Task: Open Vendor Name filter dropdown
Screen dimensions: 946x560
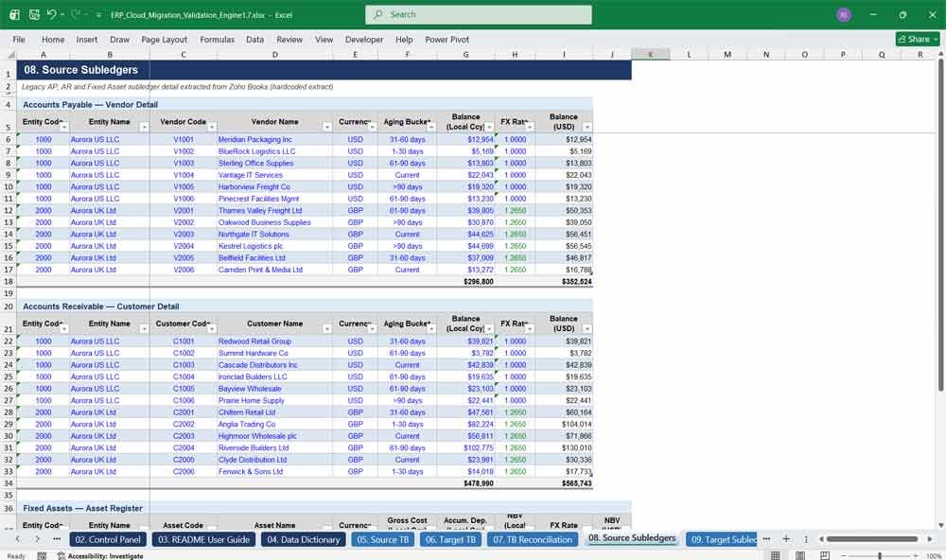Action: pyautogui.click(x=327, y=127)
